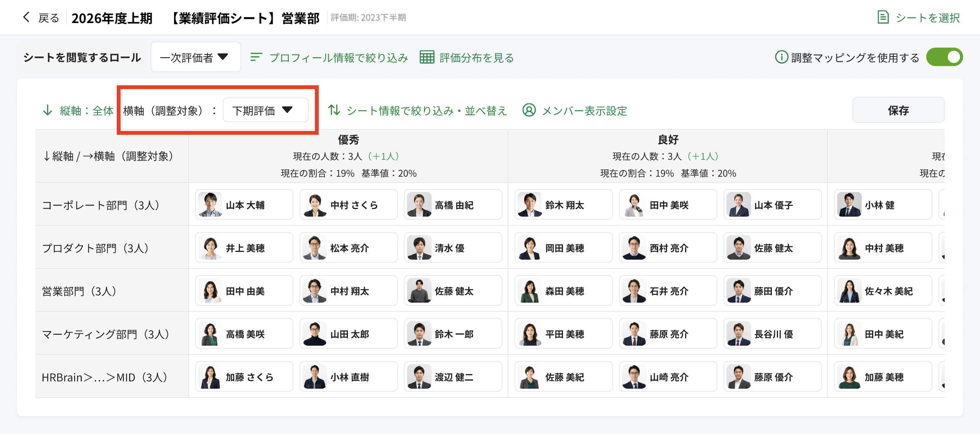Click the document icon next to シートを選択
Screen dimensions: 980x434
883,17
